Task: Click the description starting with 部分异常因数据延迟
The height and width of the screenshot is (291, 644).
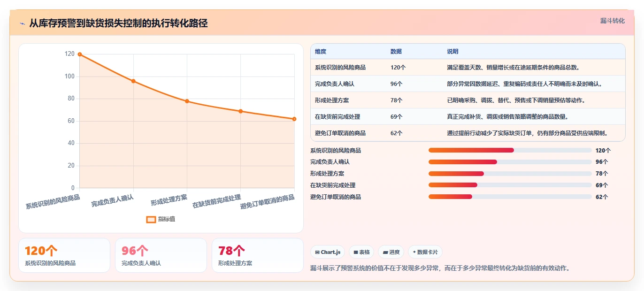Action: tap(524, 84)
